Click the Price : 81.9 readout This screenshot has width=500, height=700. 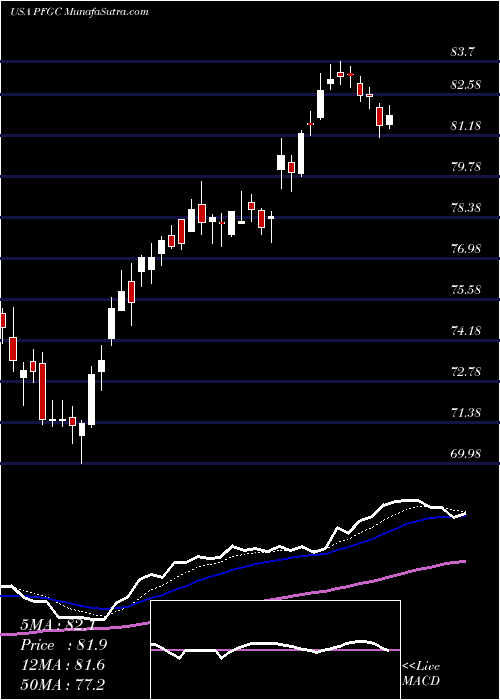tap(64, 646)
